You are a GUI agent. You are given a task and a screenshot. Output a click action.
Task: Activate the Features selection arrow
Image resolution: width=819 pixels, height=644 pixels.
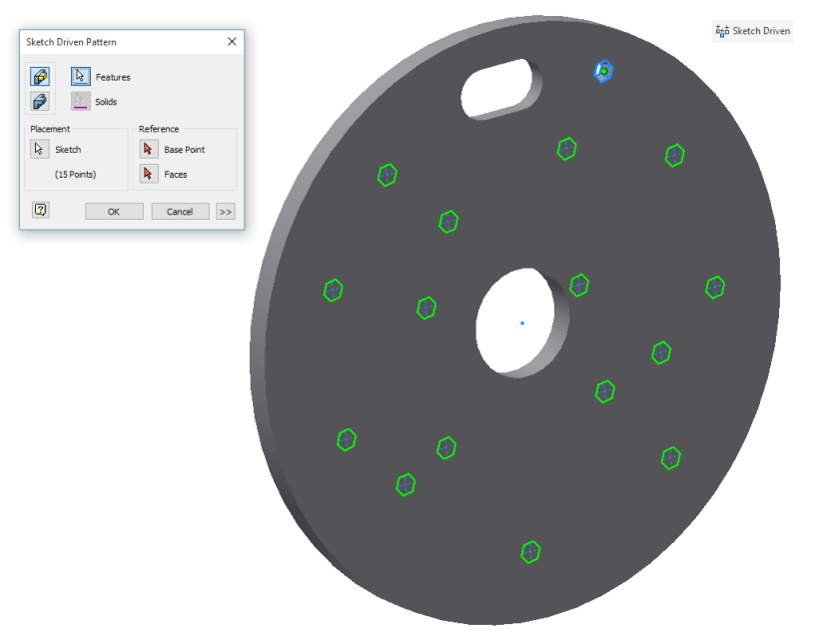[x=80, y=77]
